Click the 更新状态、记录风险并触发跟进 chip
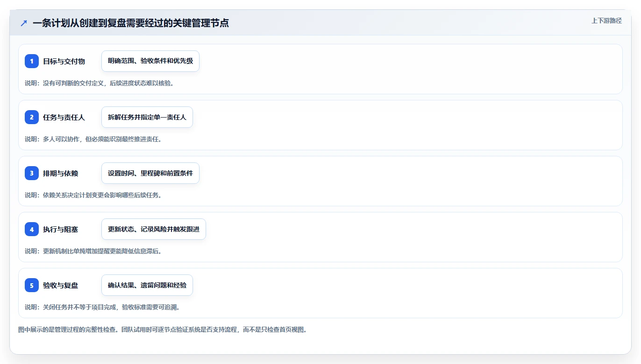Screen dimensions: 641x364 pyautogui.click(x=154, y=229)
